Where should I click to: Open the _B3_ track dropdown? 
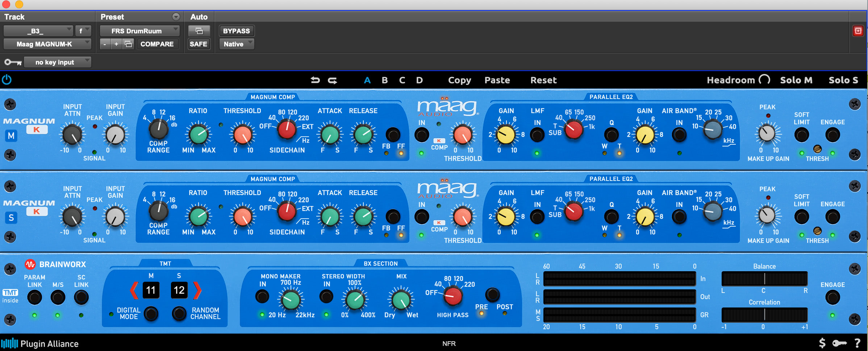coord(38,31)
